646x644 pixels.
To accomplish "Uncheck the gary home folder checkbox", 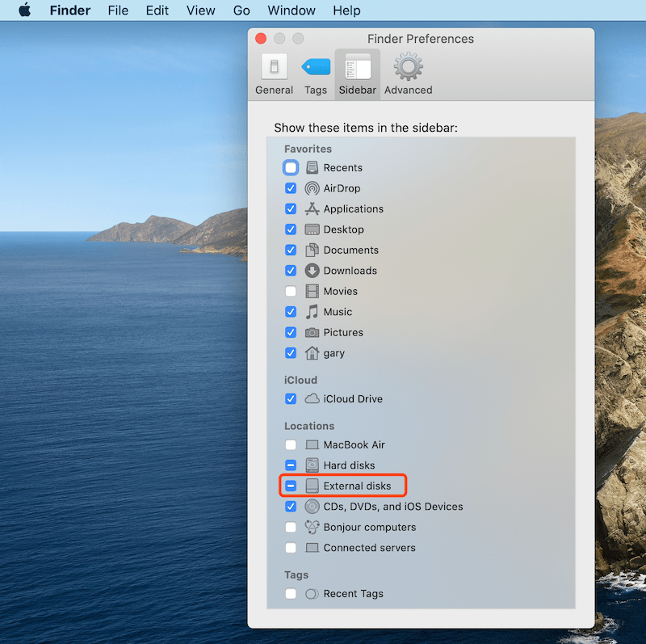I will point(291,353).
